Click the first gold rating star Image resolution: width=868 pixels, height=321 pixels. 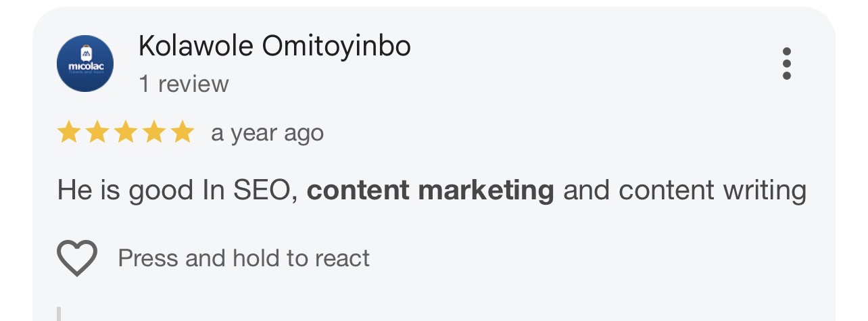[x=69, y=133]
